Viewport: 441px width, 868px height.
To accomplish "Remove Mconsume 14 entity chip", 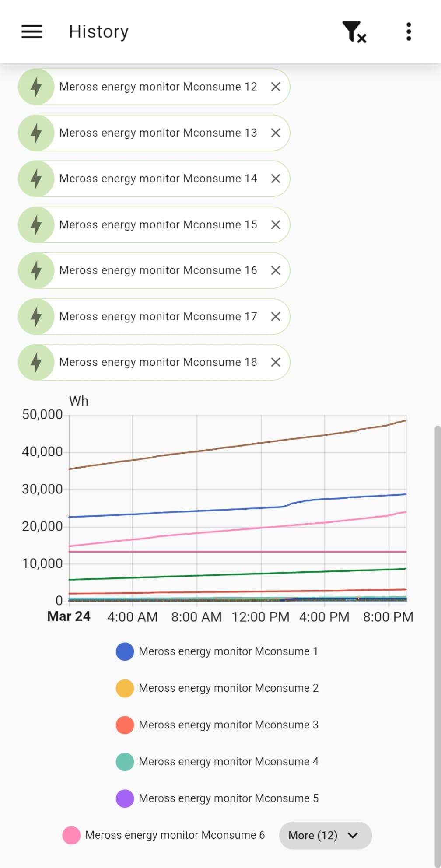I will pyautogui.click(x=276, y=178).
